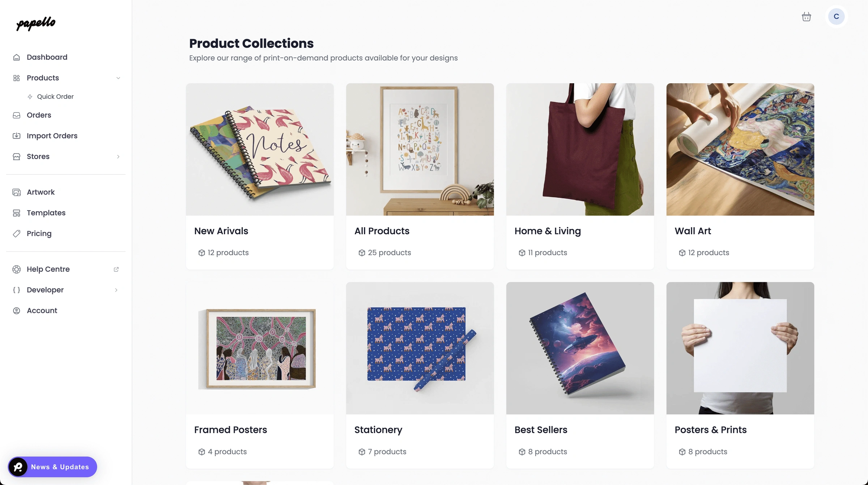This screenshot has height=485, width=868.
Task: Click the Pricing tag icon
Action: (17, 233)
